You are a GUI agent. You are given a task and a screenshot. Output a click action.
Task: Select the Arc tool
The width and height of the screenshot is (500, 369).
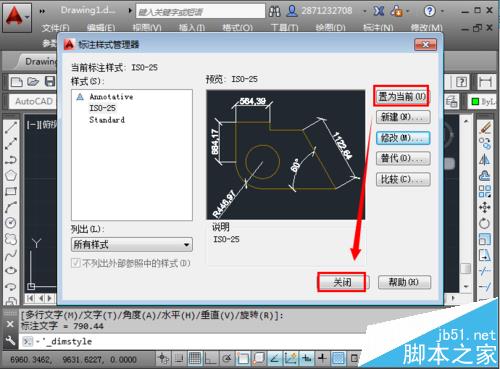pyautogui.click(x=11, y=207)
